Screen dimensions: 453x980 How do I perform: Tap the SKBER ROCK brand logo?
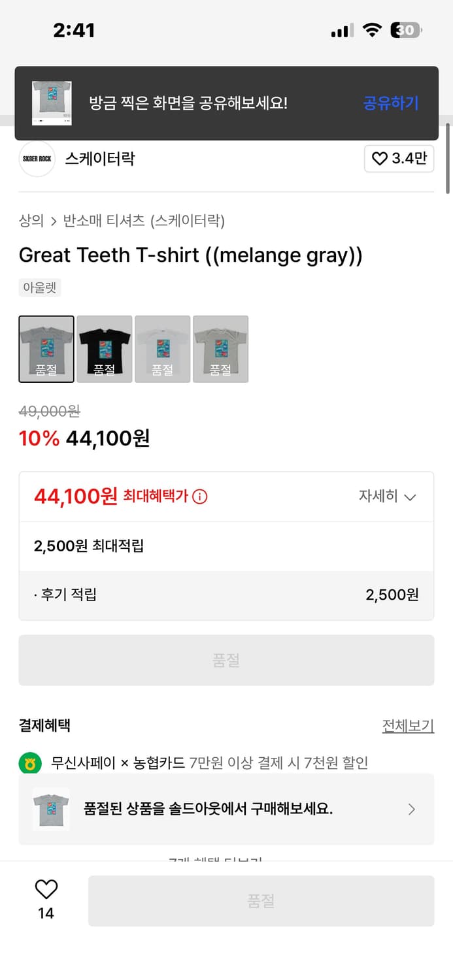(37, 159)
